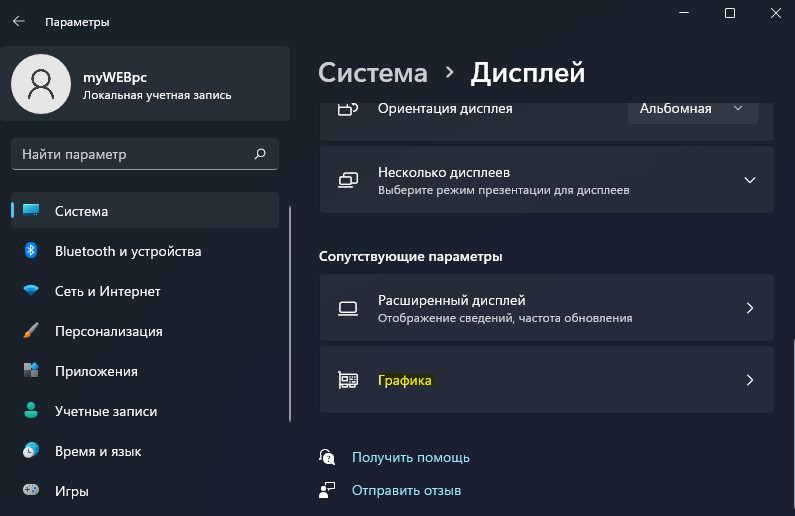Image resolution: width=795 pixels, height=516 pixels.
Task: Click the multiple displays icon
Action: [348, 180]
